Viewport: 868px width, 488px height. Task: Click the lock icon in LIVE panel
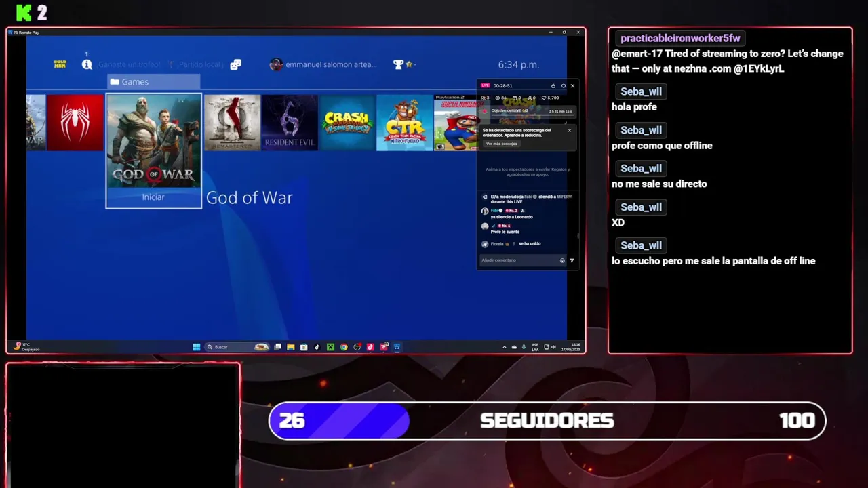tap(553, 86)
